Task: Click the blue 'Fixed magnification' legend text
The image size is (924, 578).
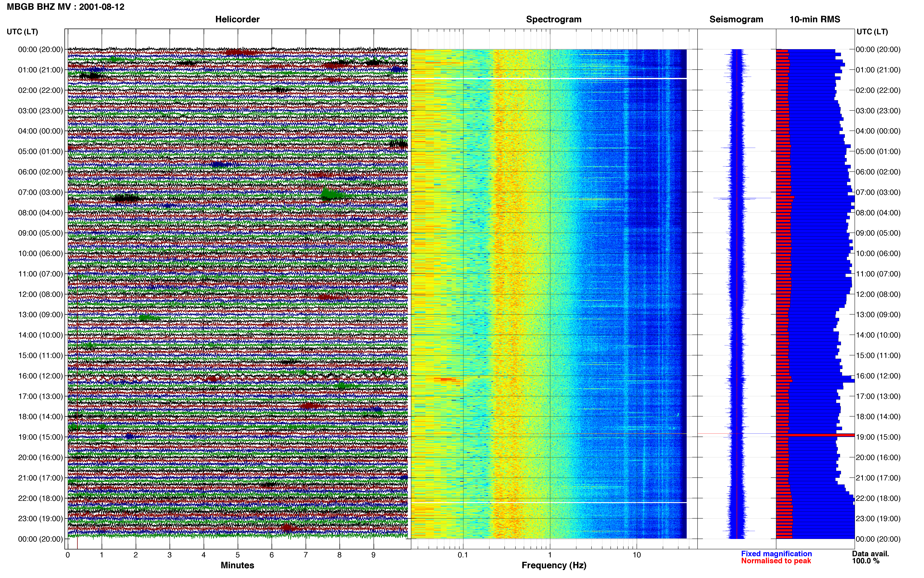Action: [x=776, y=554]
